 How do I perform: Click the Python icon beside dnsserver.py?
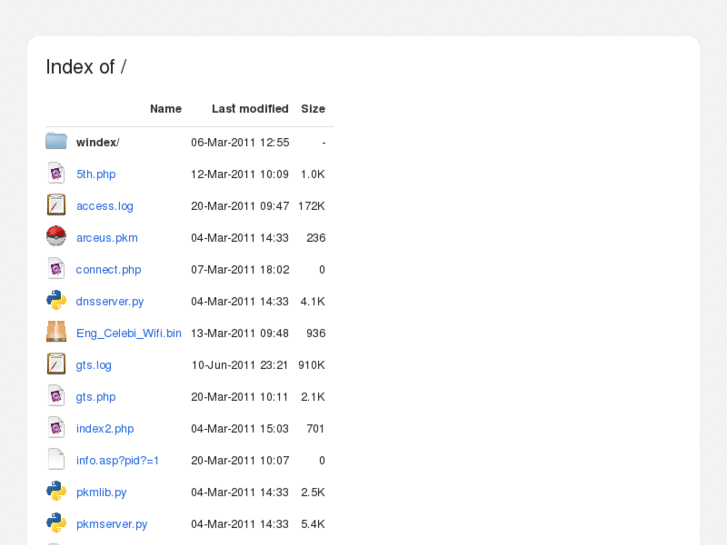tap(56, 300)
